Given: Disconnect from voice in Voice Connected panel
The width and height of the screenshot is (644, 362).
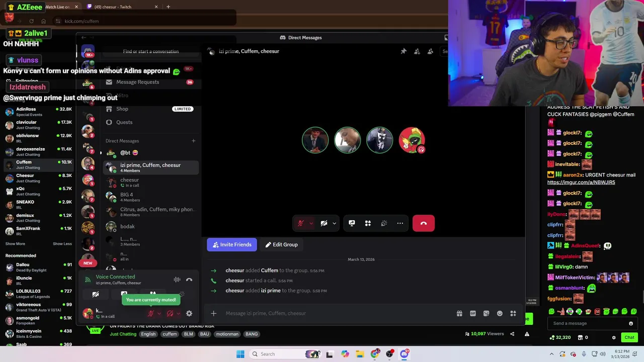Looking at the screenshot, I should coord(189,280).
